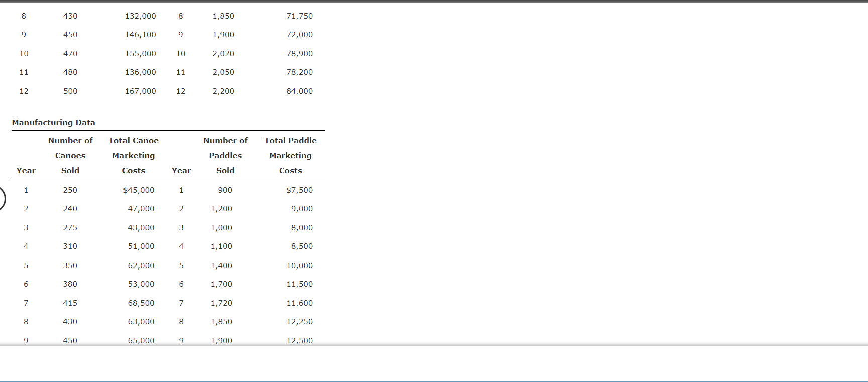Select the Manufacturing Data heading
The width and height of the screenshot is (868, 382).
[x=54, y=123]
